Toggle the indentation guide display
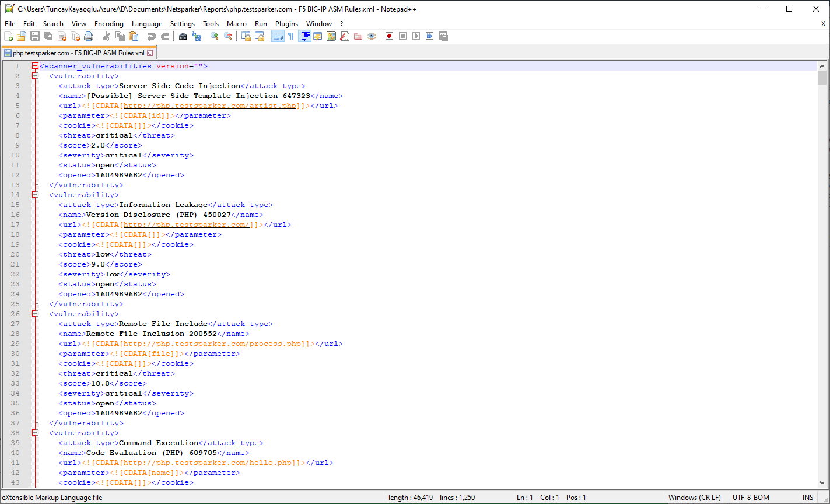 coord(304,36)
